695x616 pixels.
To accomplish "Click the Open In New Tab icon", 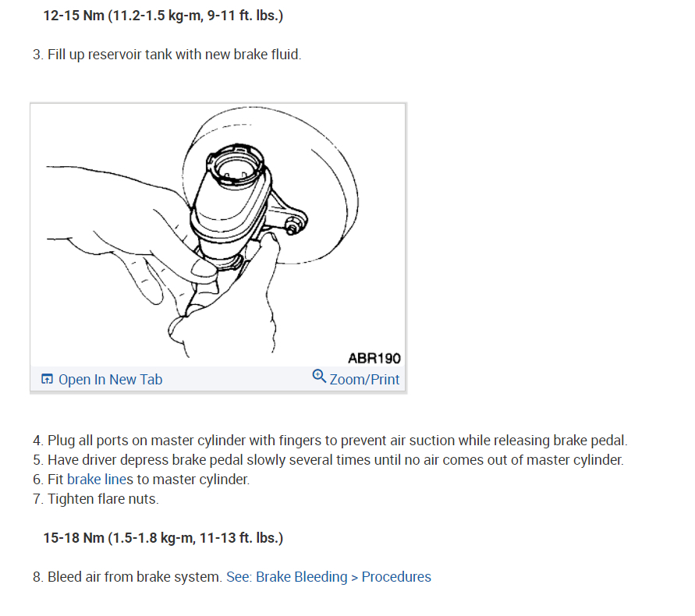I will click(x=47, y=379).
